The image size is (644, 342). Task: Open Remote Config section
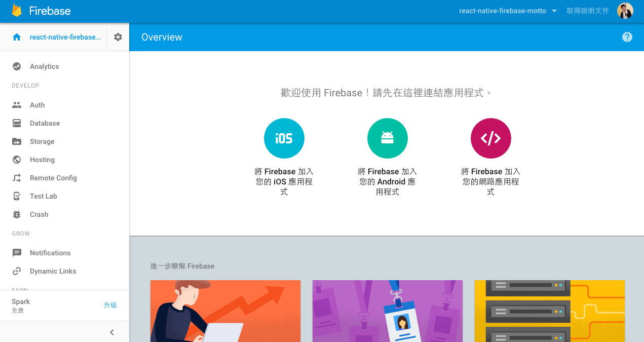53,178
